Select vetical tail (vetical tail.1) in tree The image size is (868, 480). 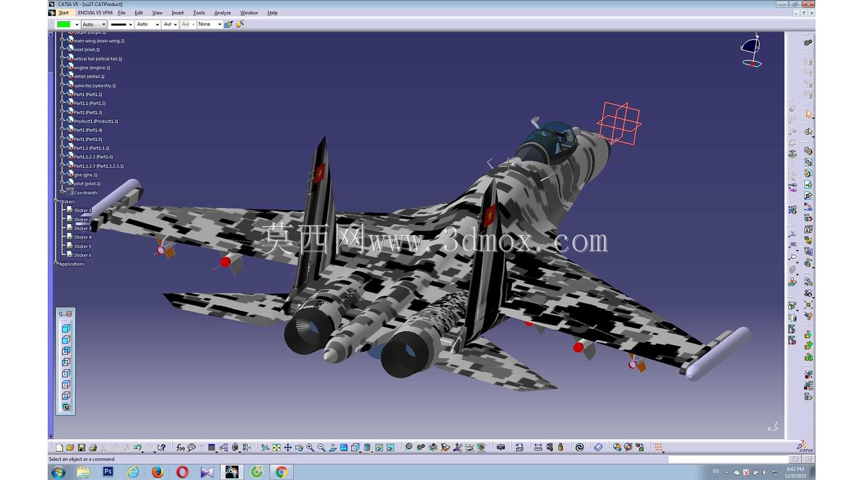tap(98, 59)
